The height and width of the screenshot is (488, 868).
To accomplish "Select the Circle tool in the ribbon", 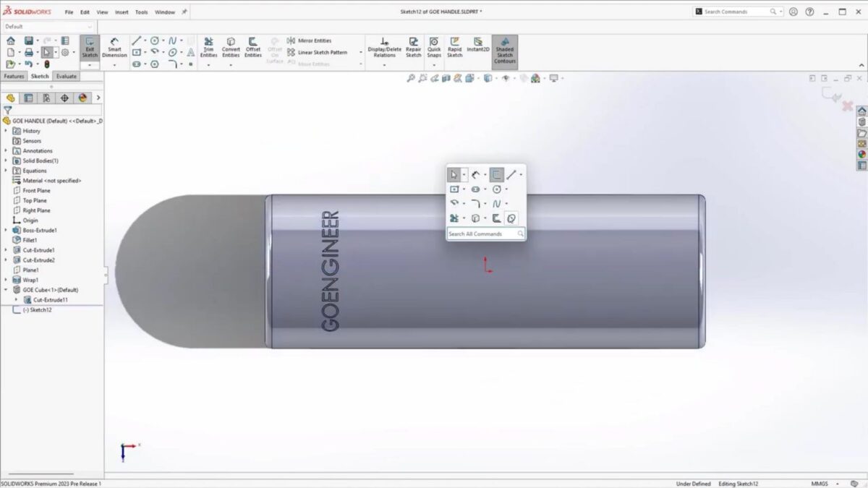I will click(x=154, y=40).
